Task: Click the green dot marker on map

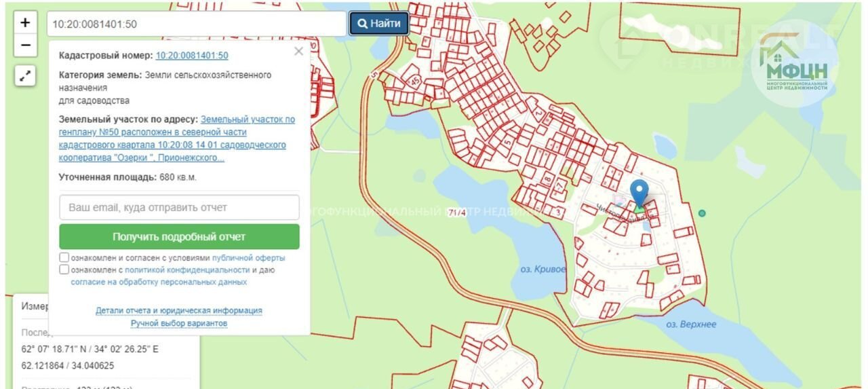Action: pos(702,213)
